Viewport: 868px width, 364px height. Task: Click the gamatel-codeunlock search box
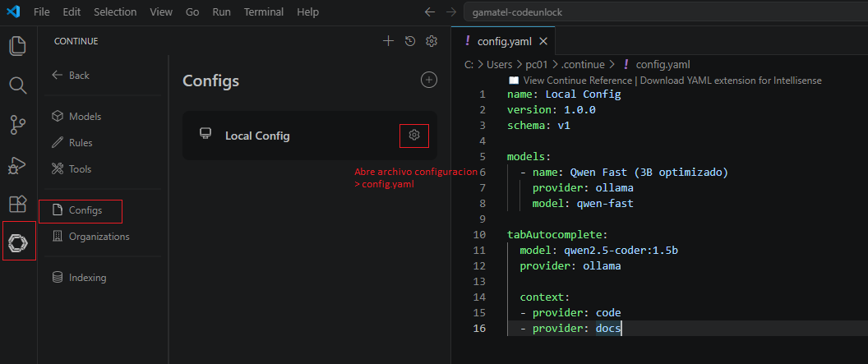tap(666, 12)
